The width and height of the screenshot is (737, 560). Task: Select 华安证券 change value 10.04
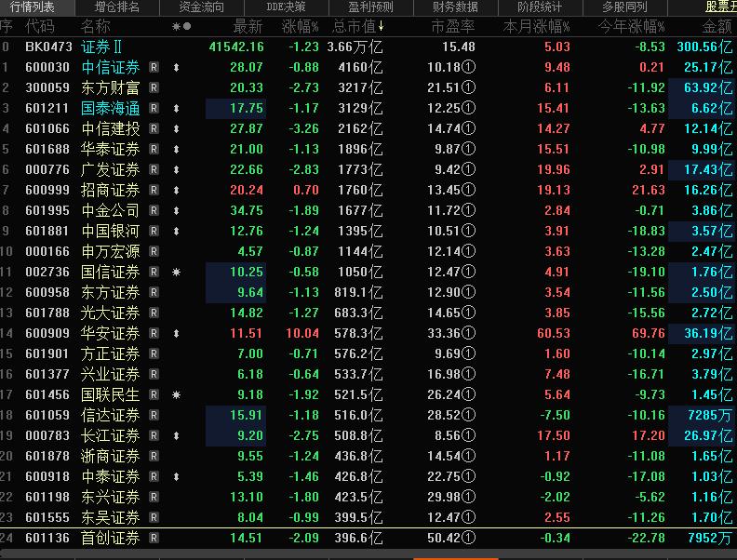(302, 333)
